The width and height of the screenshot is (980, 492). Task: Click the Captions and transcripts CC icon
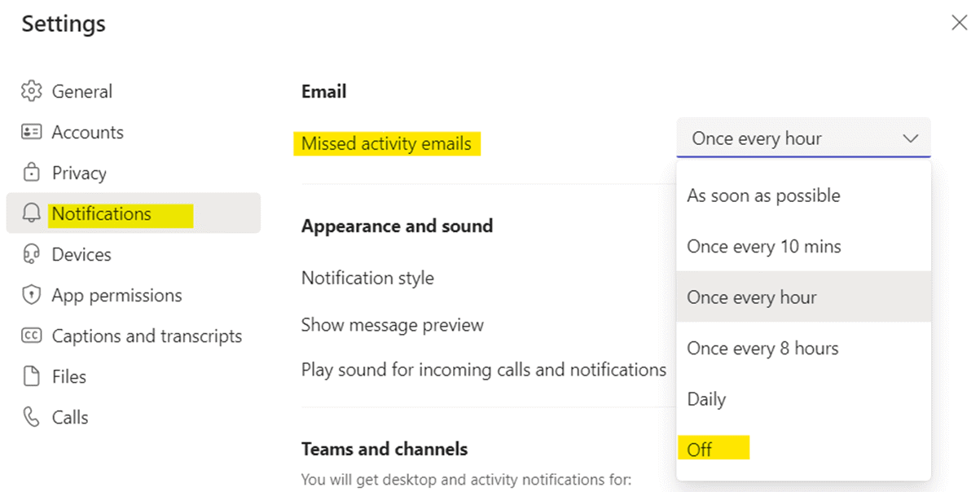point(32,336)
